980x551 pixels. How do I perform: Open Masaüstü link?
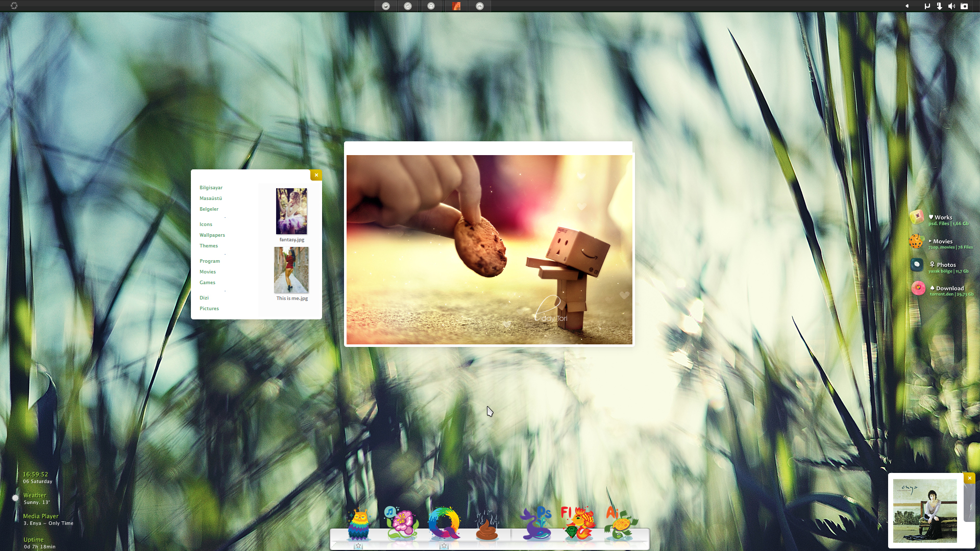coord(211,198)
